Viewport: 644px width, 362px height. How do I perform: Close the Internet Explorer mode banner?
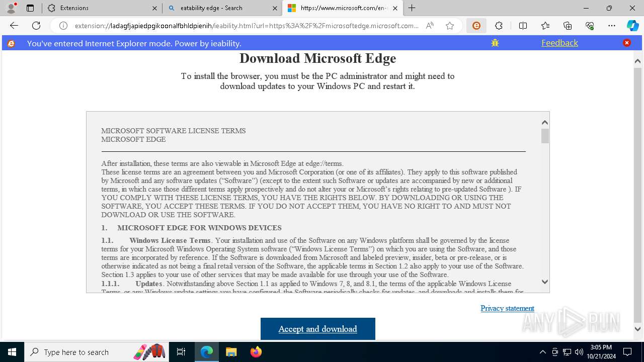coord(627,43)
